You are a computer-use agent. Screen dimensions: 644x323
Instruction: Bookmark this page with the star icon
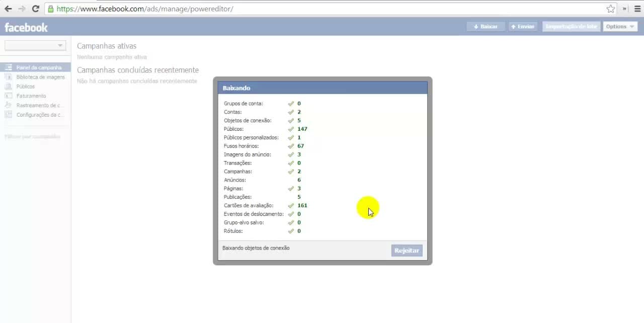[610, 9]
